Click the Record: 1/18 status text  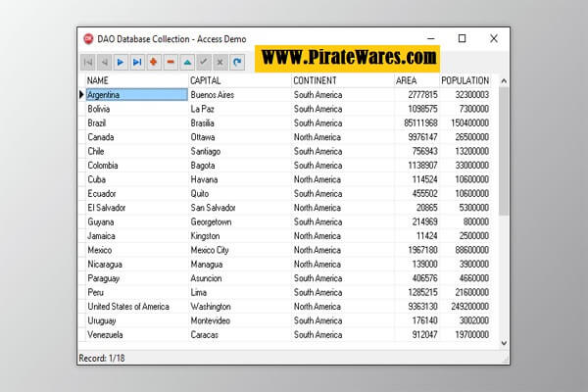tap(102, 359)
